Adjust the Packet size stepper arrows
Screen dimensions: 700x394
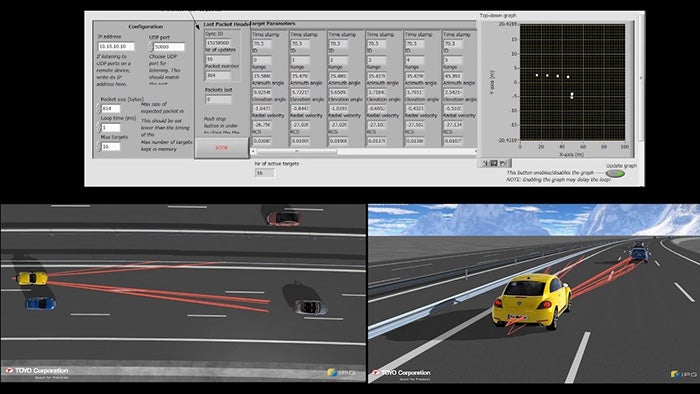99,108
